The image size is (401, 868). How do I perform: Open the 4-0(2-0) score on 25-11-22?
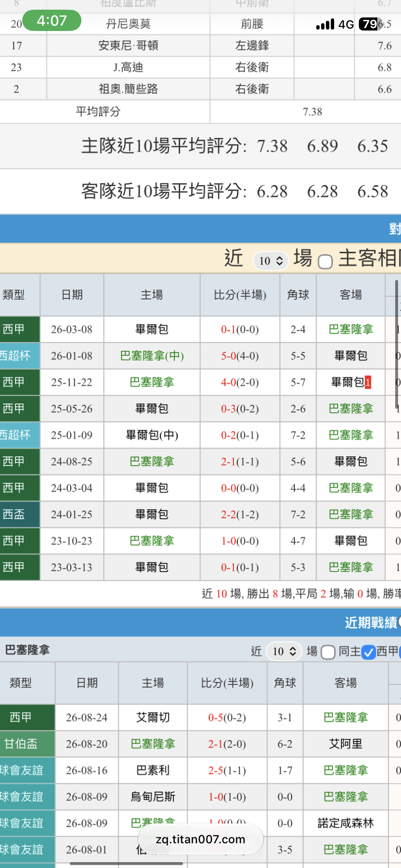click(240, 382)
